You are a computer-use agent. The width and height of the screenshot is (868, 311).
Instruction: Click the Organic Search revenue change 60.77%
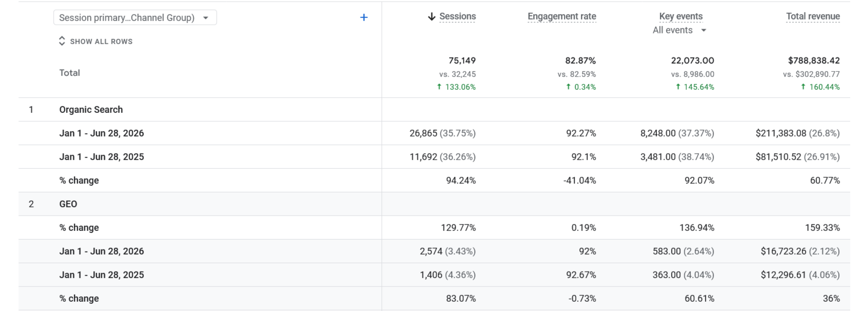click(x=825, y=181)
